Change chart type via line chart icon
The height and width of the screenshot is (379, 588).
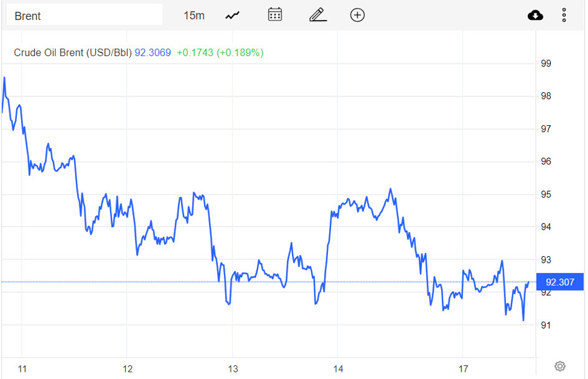tap(232, 16)
